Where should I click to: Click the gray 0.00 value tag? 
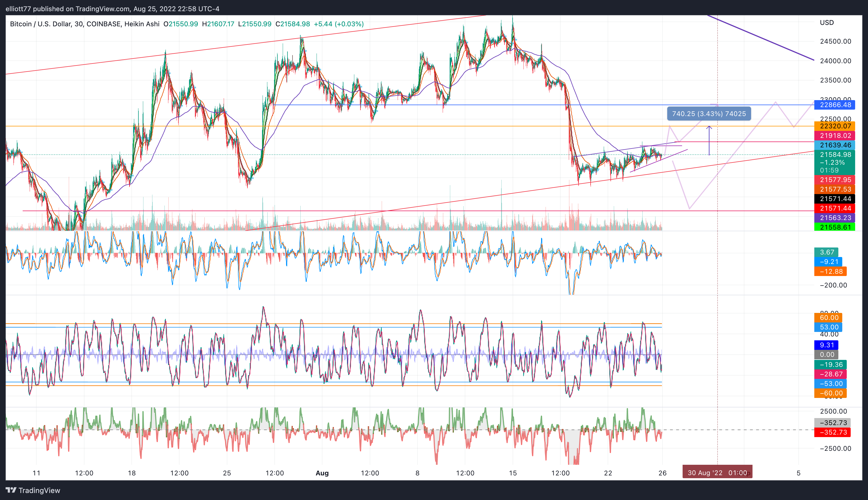click(826, 355)
